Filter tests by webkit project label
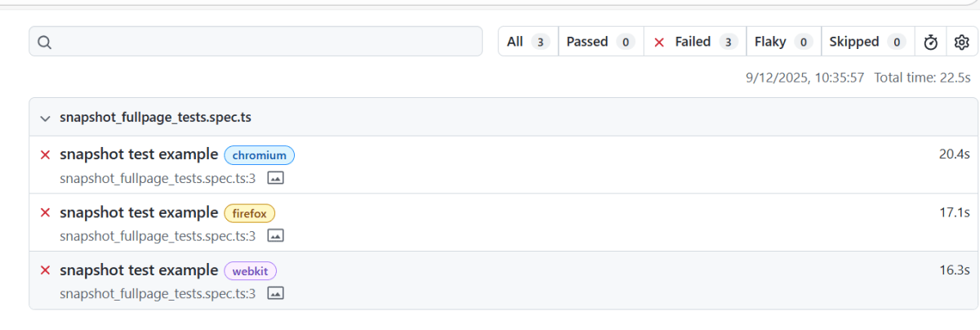The width and height of the screenshot is (980, 330). pos(251,271)
